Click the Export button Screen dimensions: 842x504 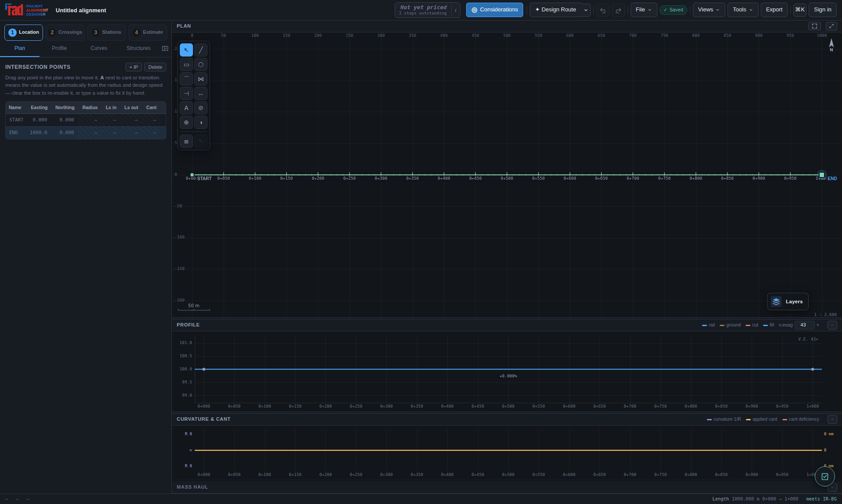tap(774, 10)
